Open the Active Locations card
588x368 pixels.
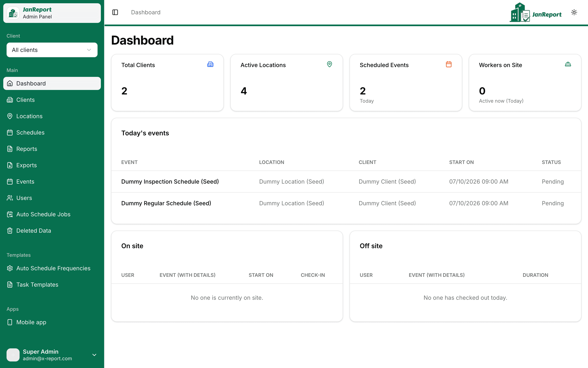coord(286,83)
